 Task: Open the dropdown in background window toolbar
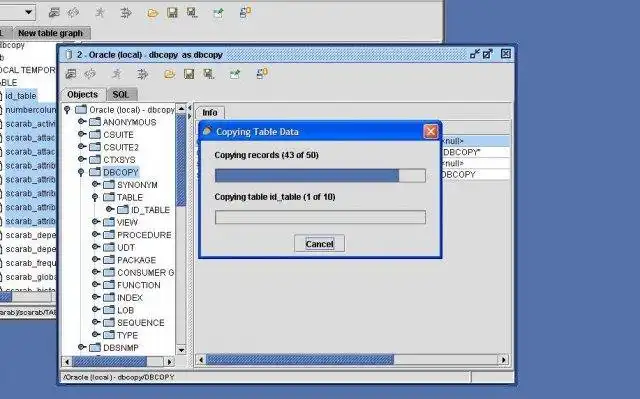(28, 12)
